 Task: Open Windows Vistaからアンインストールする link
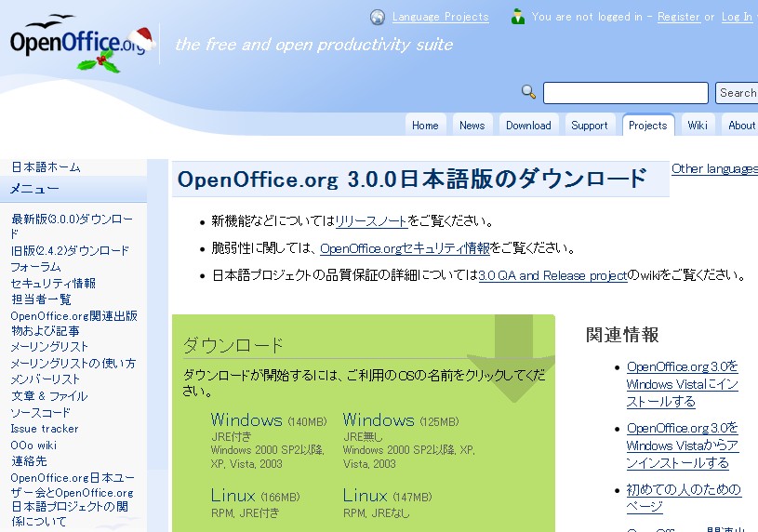click(682, 446)
